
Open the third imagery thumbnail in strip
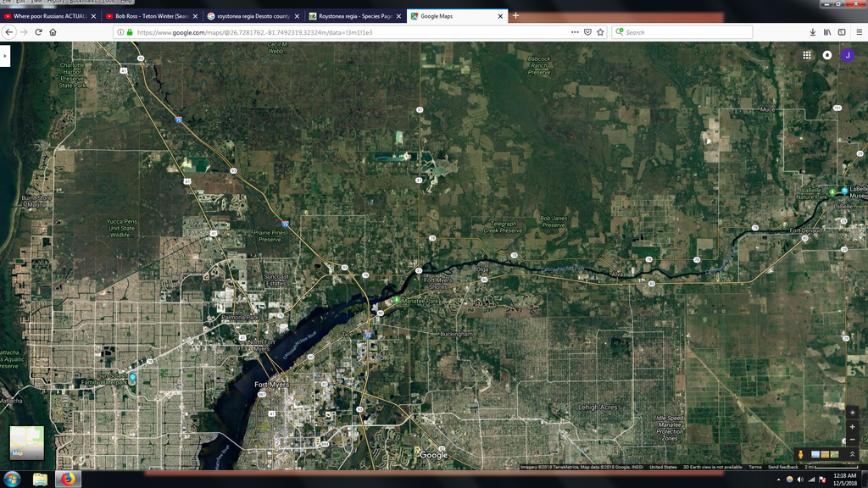coord(834,454)
